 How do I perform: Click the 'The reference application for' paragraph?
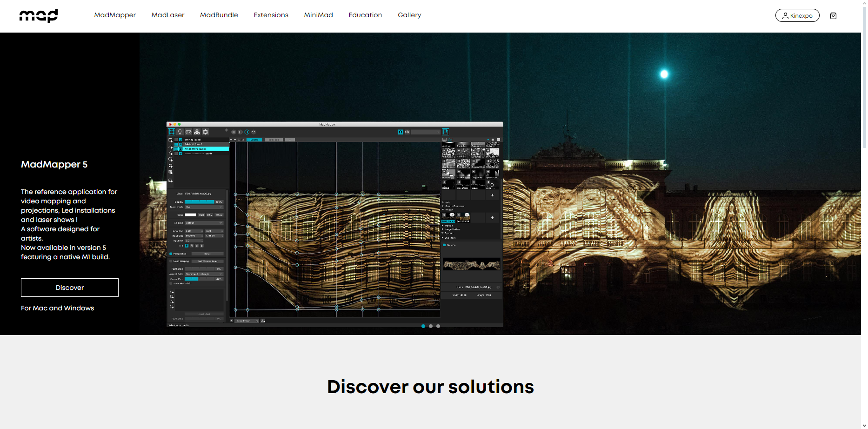click(x=69, y=224)
